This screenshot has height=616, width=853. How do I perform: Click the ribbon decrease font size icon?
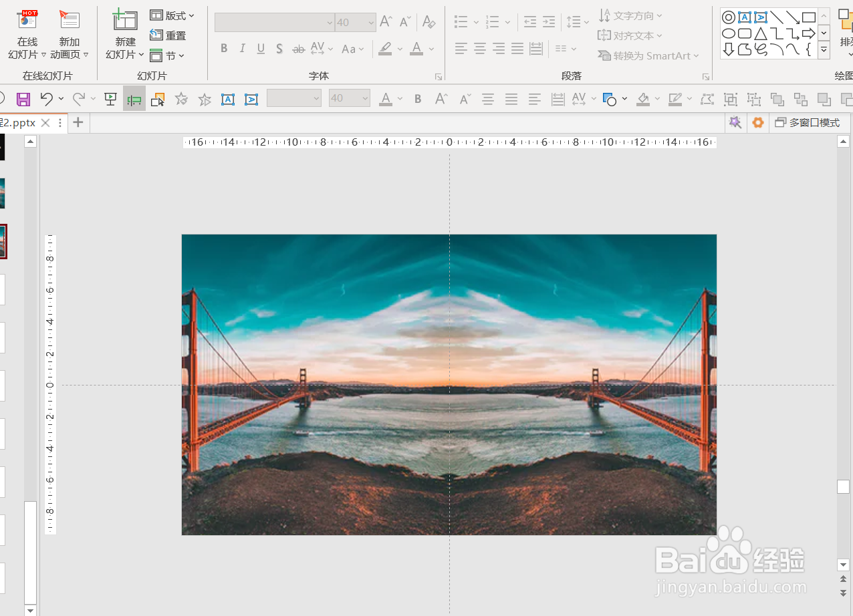point(405,22)
